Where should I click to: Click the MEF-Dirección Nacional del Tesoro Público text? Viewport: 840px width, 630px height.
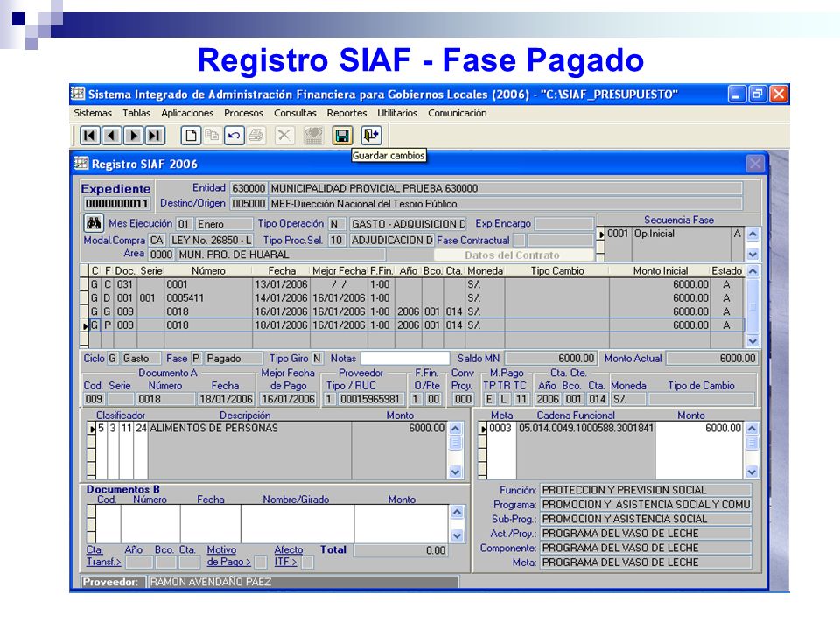(x=364, y=204)
